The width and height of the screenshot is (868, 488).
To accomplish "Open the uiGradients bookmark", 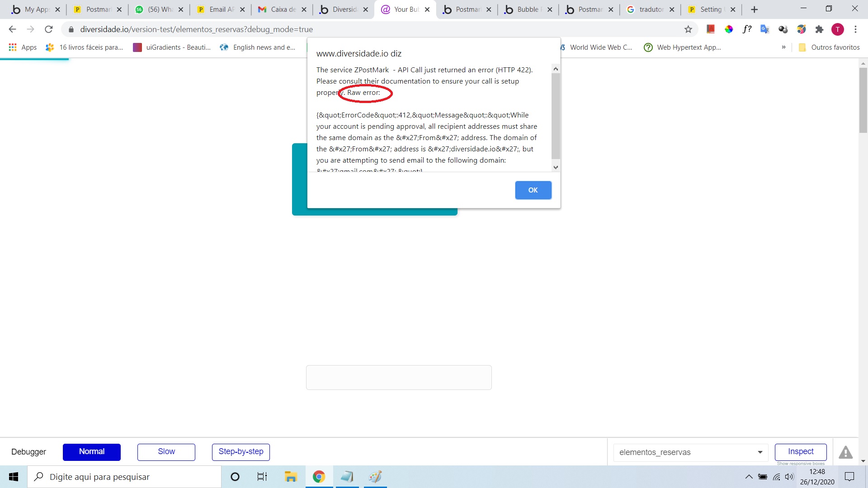I will [172, 47].
